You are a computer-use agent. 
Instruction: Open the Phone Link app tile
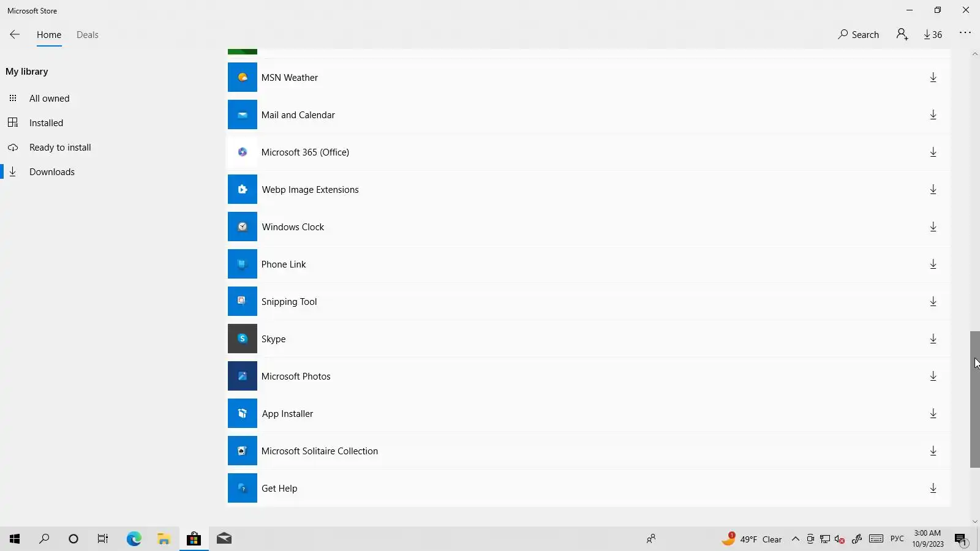(x=243, y=264)
